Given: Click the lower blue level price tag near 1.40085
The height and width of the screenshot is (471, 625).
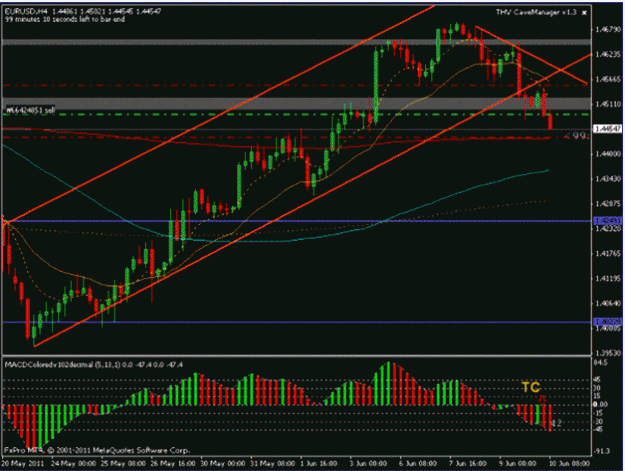Looking at the screenshot, I should coord(608,321).
